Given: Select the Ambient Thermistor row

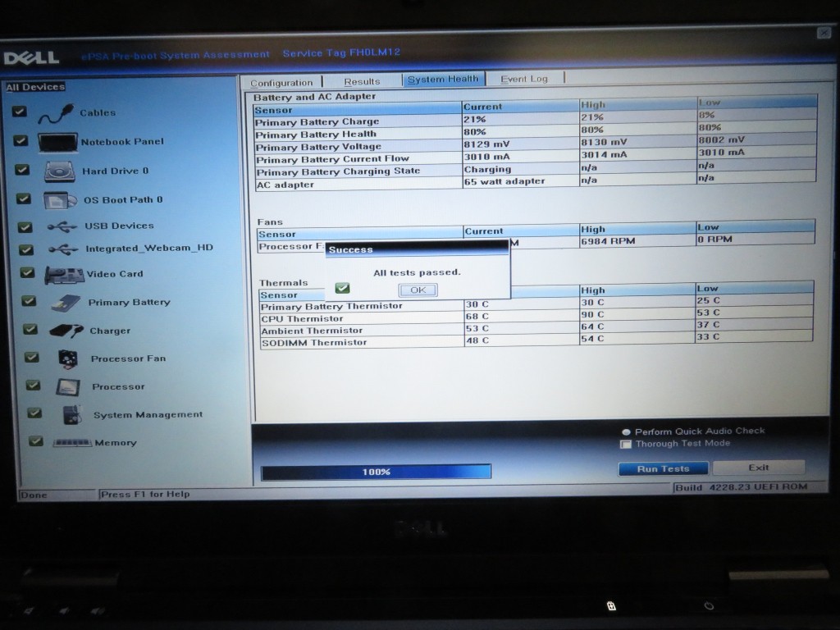Looking at the screenshot, I should tap(536, 329).
